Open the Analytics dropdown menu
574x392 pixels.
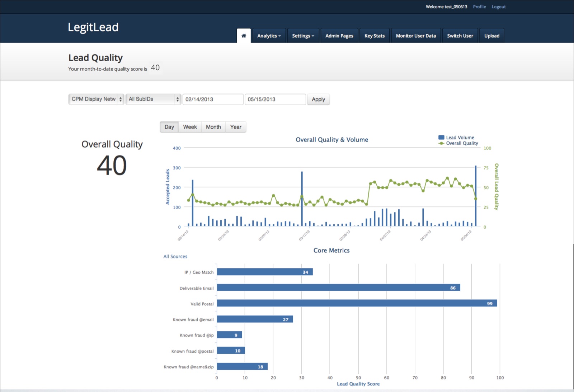[x=269, y=35]
